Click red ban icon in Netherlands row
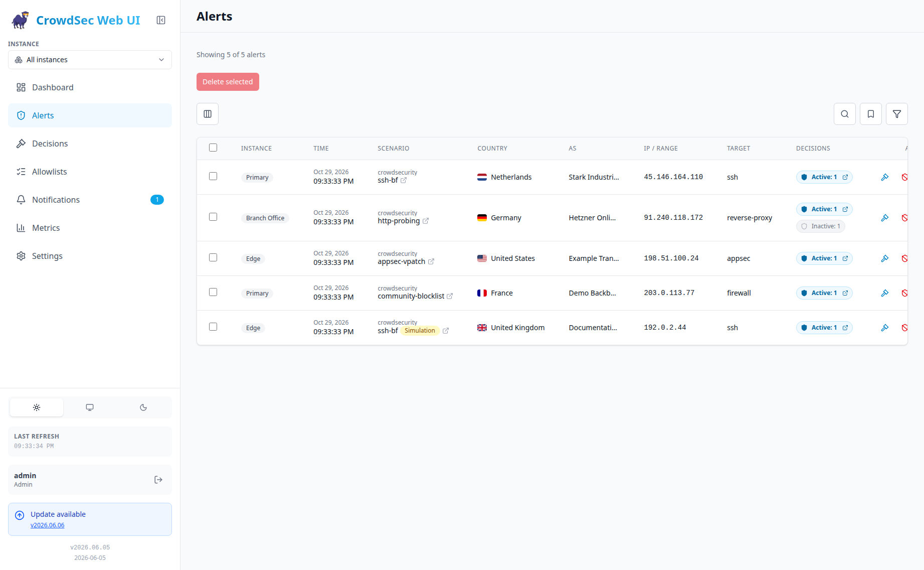924x570 pixels. 904,177
